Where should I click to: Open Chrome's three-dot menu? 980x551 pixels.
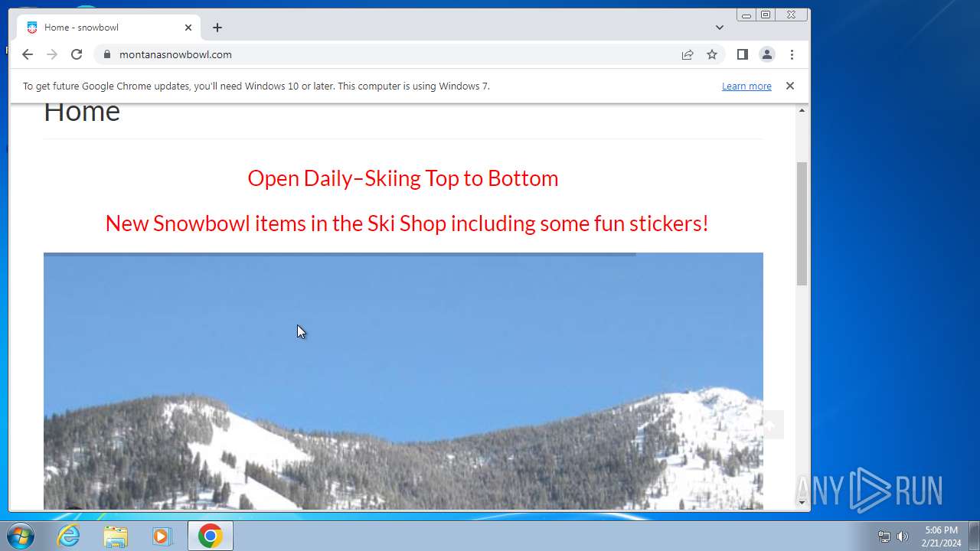coord(792,54)
